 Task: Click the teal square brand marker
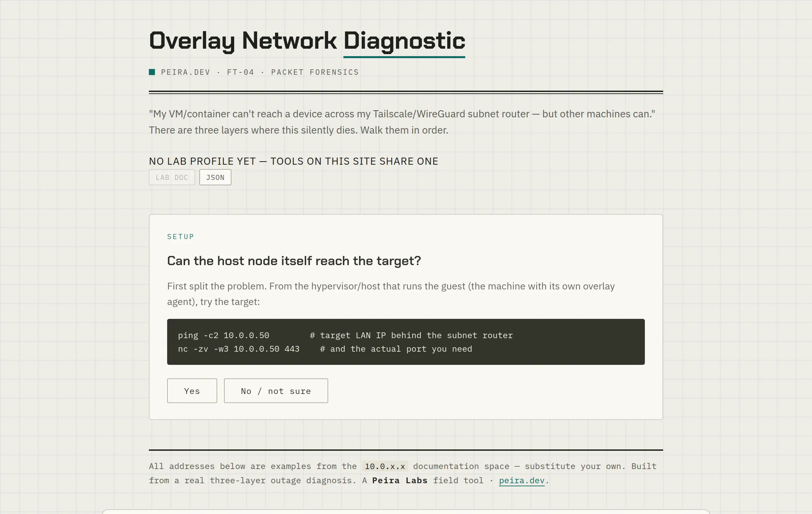(152, 72)
